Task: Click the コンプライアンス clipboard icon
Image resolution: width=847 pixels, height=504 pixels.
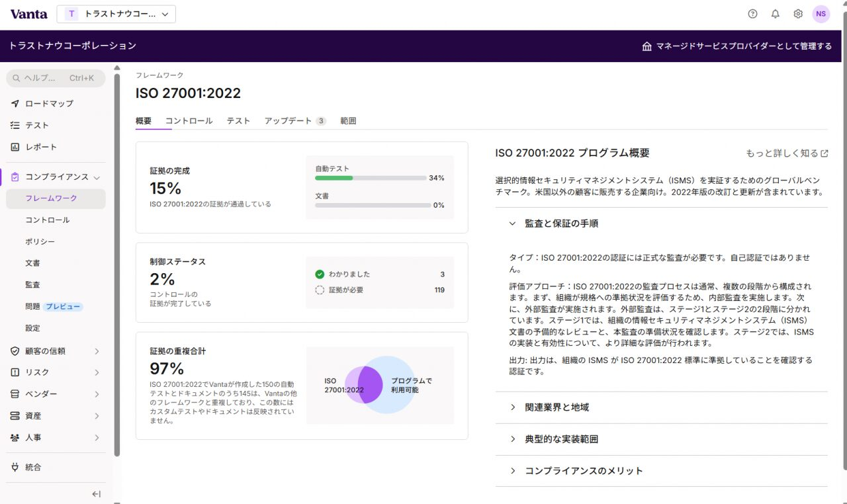Action: 15,177
